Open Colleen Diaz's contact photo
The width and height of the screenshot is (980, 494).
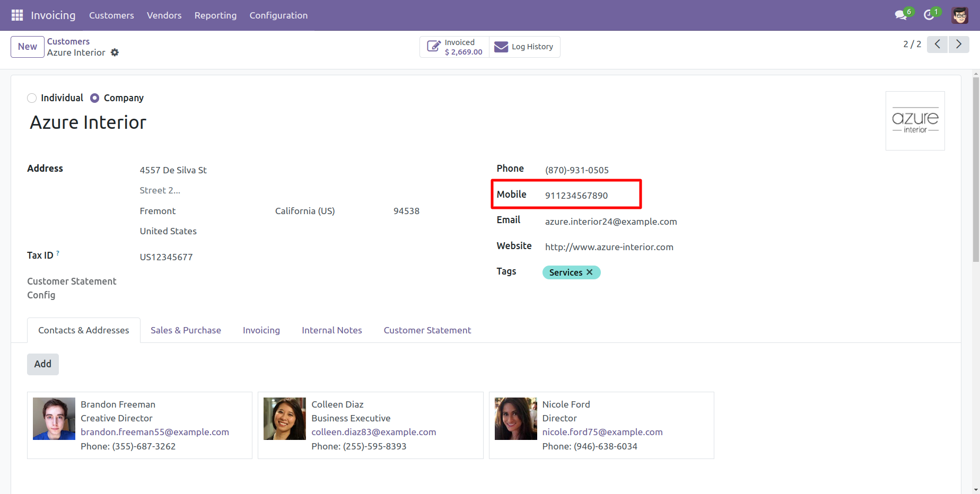(285, 419)
